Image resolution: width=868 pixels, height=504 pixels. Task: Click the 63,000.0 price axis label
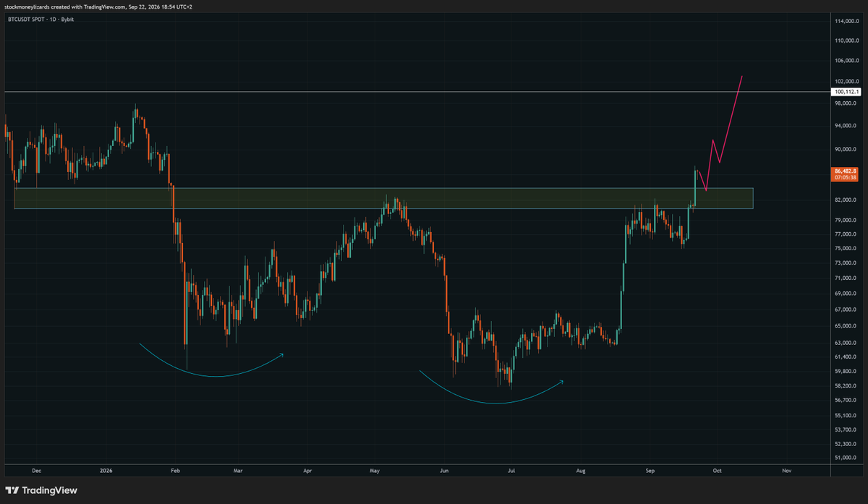845,343
